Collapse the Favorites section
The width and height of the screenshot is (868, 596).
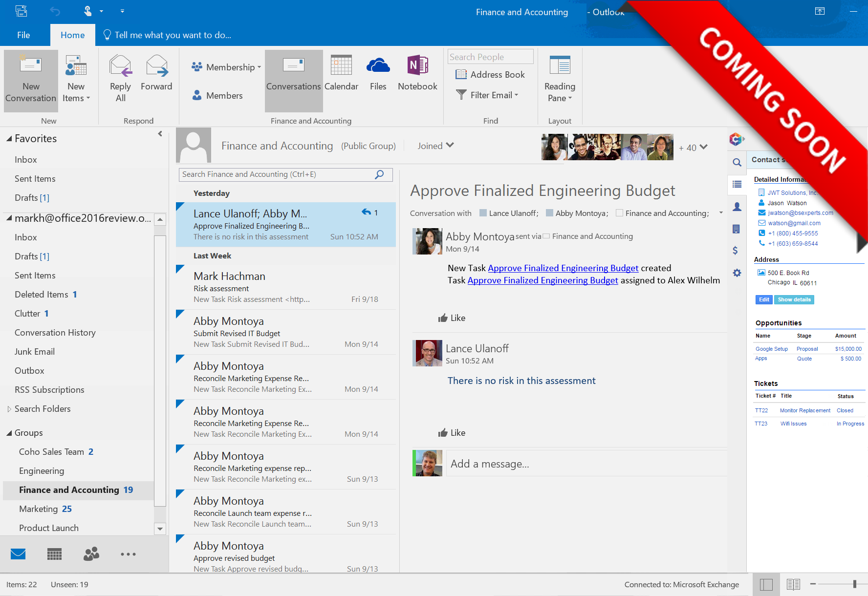tap(9, 139)
